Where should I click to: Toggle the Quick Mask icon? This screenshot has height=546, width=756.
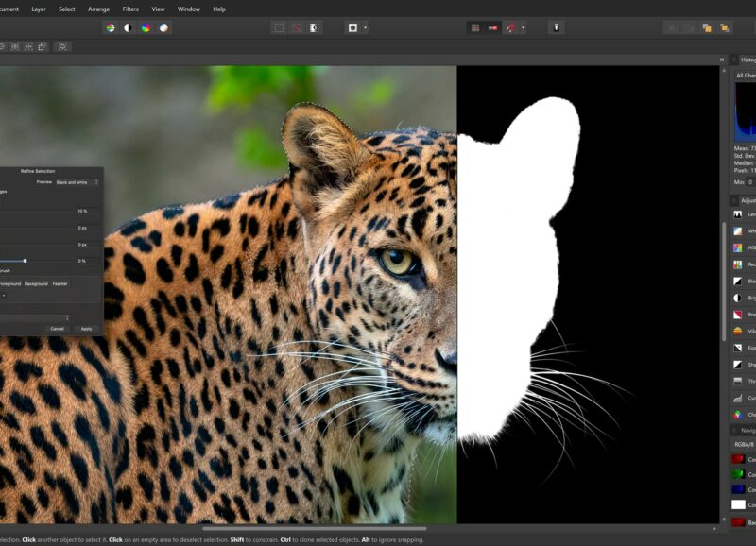coord(352,27)
